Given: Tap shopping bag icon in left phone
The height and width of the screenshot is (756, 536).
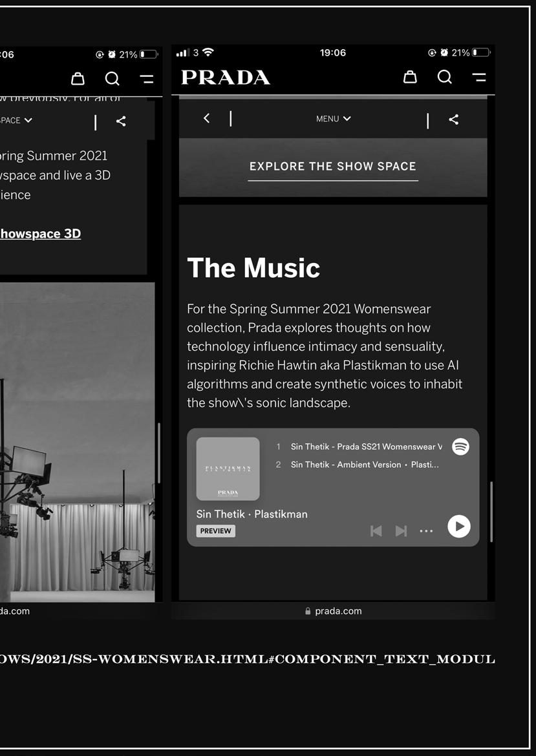Looking at the screenshot, I should tap(78, 79).
